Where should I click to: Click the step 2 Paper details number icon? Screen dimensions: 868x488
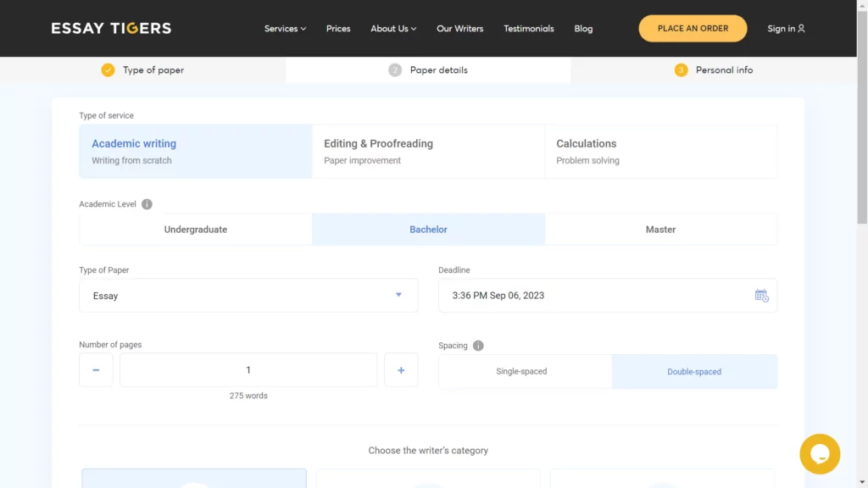[395, 70]
